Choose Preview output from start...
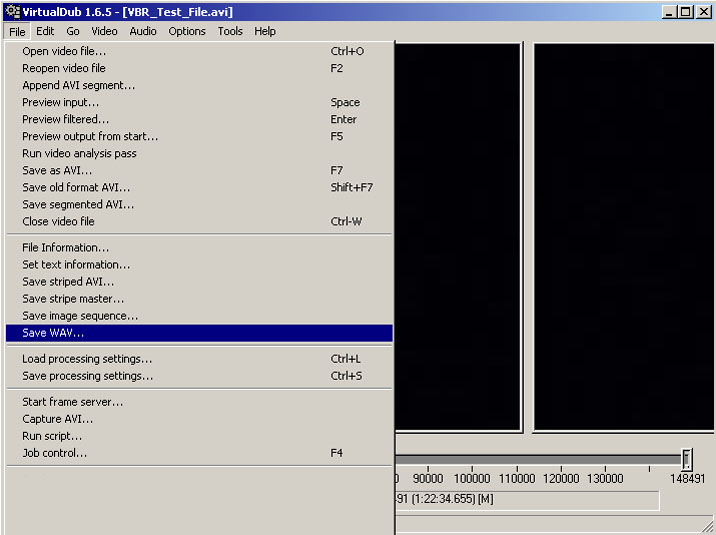 199,136
